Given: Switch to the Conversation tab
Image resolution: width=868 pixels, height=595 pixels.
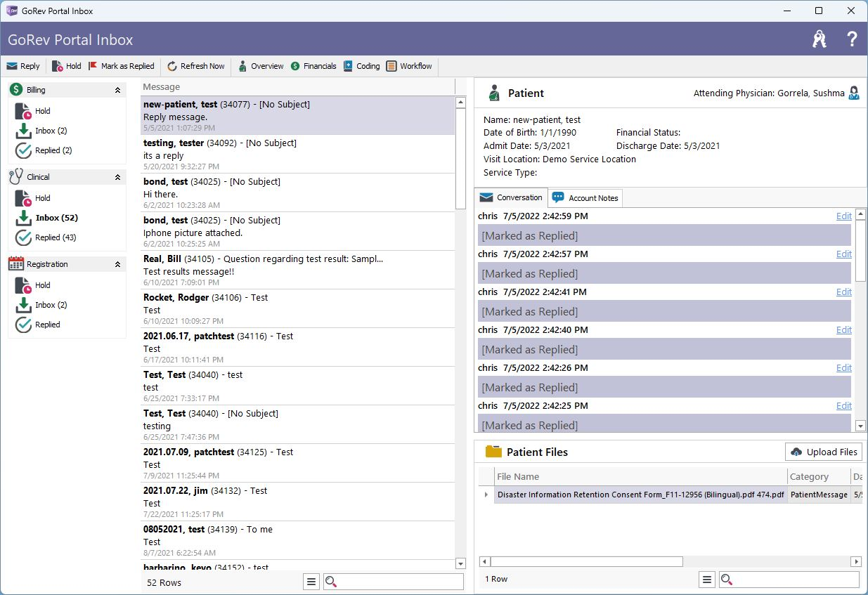Looking at the screenshot, I should click(512, 197).
